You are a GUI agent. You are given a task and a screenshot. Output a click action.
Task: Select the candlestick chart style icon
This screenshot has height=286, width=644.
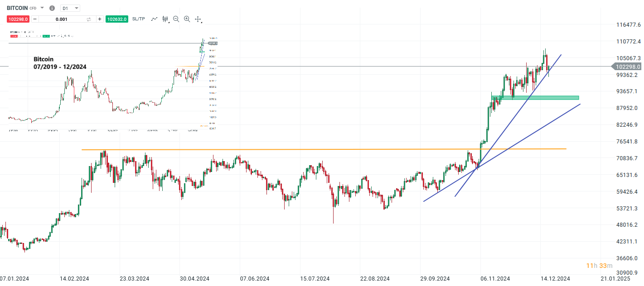pos(165,19)
